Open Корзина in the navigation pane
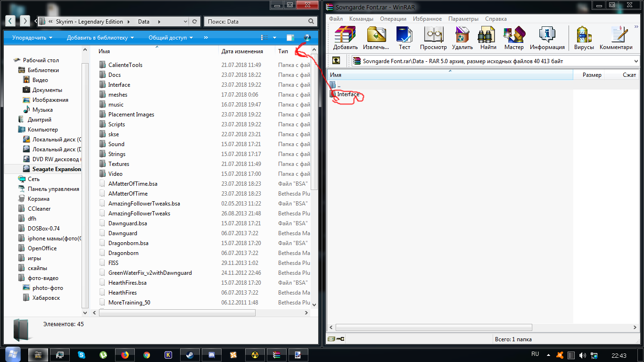This screenshot has height=362, width=644. click(x=34, y=199)
